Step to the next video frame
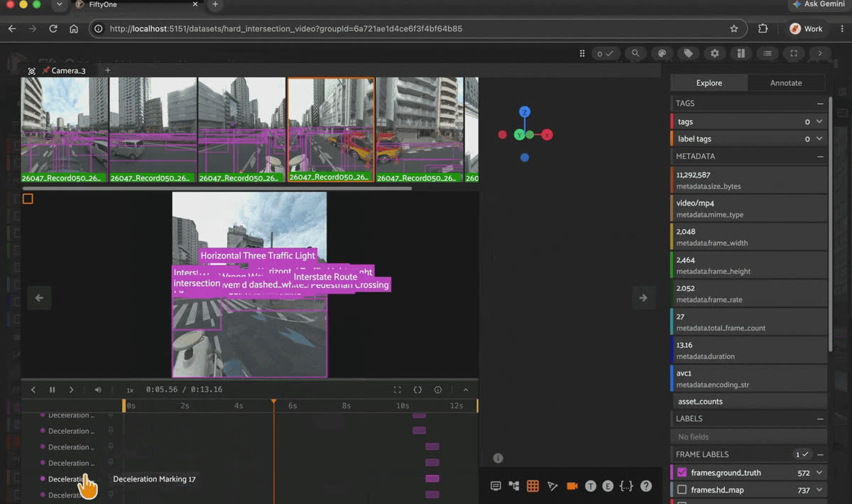This screenshot has height=504, width=852. (71, 390)
